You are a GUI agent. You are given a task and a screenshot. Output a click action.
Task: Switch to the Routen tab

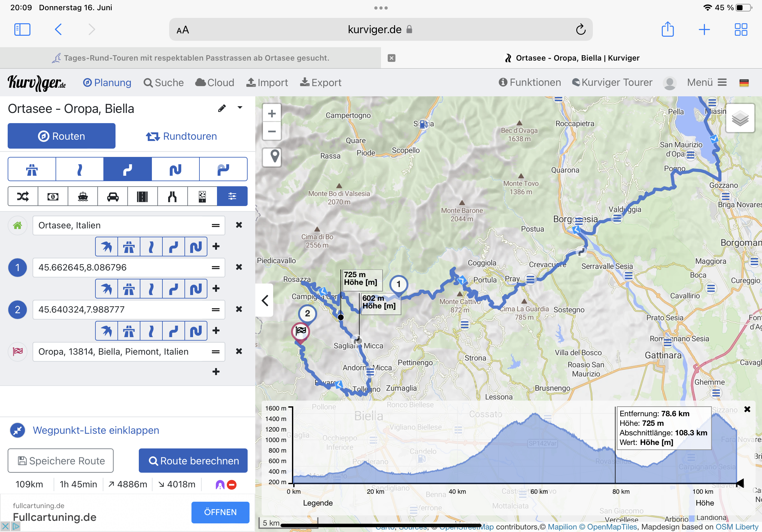[62, 136]
